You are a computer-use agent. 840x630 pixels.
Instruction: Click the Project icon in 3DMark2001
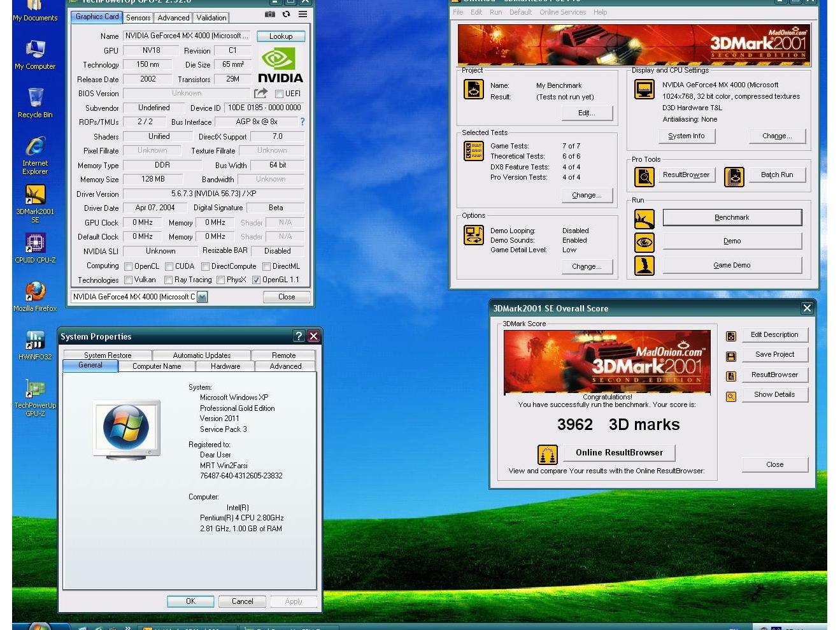tap(473, 89)
